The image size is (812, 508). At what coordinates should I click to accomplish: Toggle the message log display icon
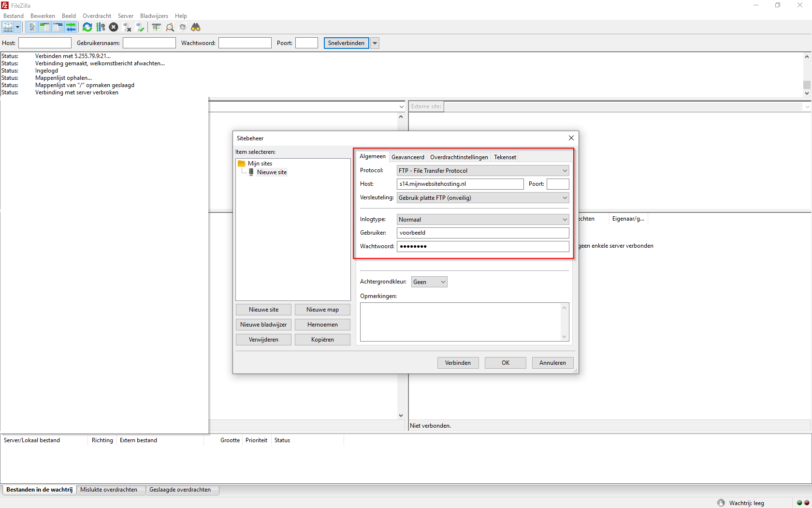pos(32,27)
